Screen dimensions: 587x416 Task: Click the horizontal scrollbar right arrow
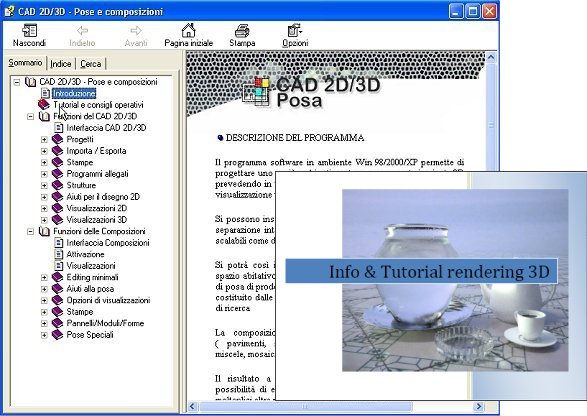point(478,406)
